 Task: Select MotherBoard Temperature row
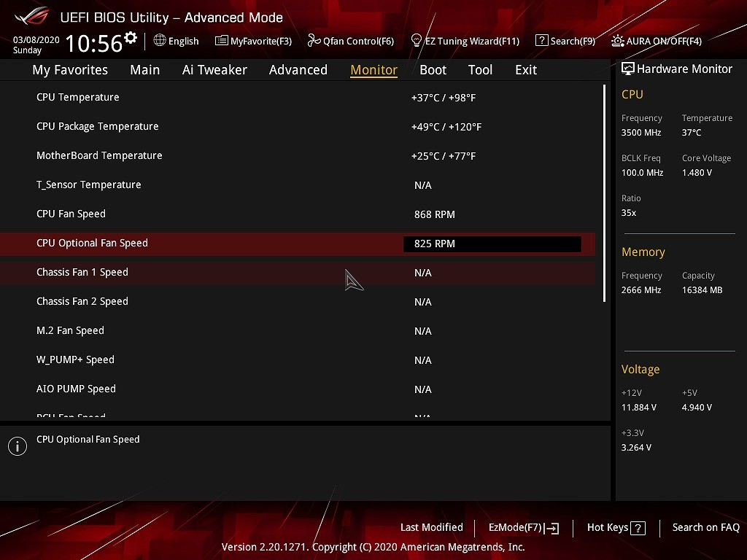298,156
